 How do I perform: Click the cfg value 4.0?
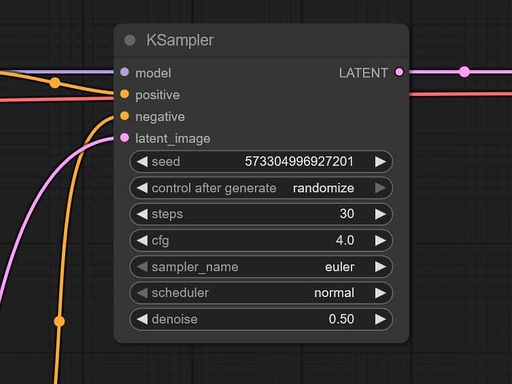click(x=345, y=240)
